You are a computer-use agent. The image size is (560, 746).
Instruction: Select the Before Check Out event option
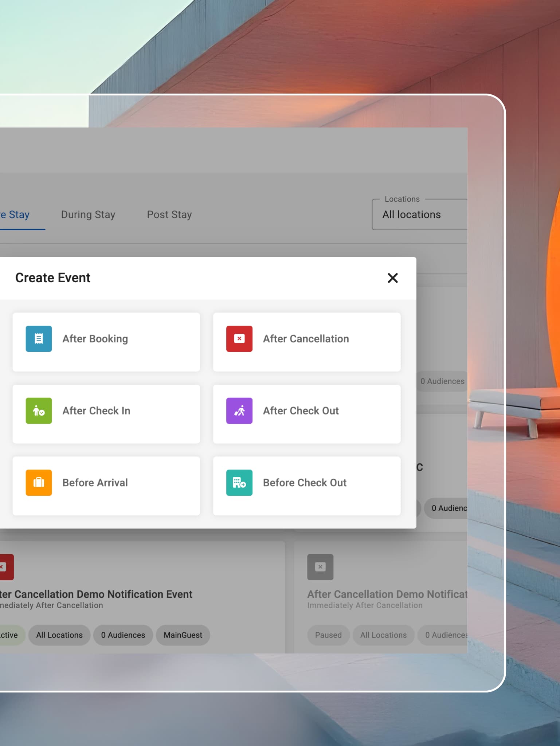click(307, 486)
